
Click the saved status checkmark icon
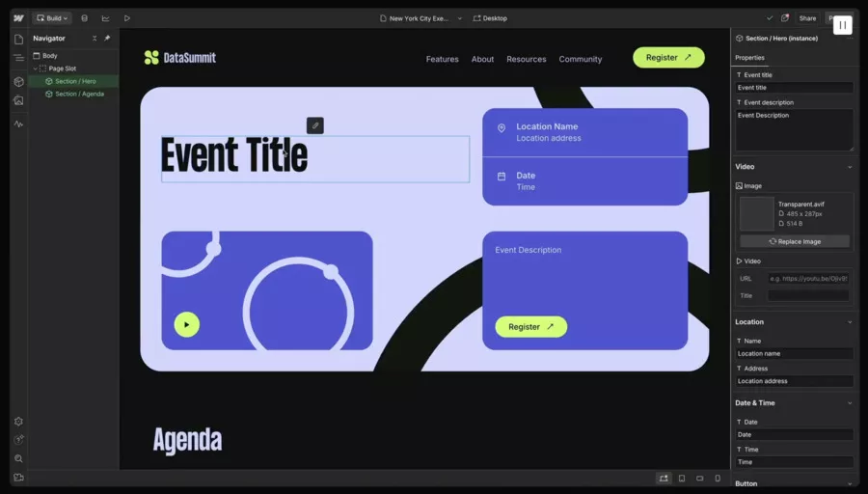coord(770,18)
